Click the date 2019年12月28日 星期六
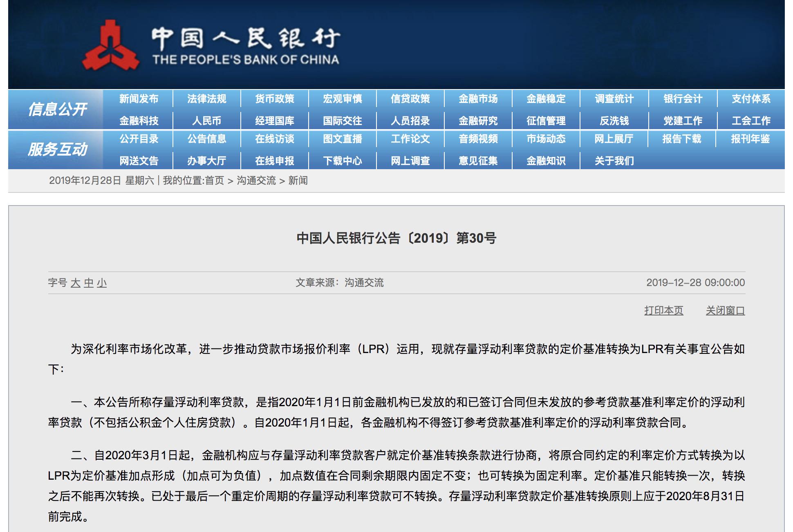This screenshot has width=793, height=532. [101, 181]
